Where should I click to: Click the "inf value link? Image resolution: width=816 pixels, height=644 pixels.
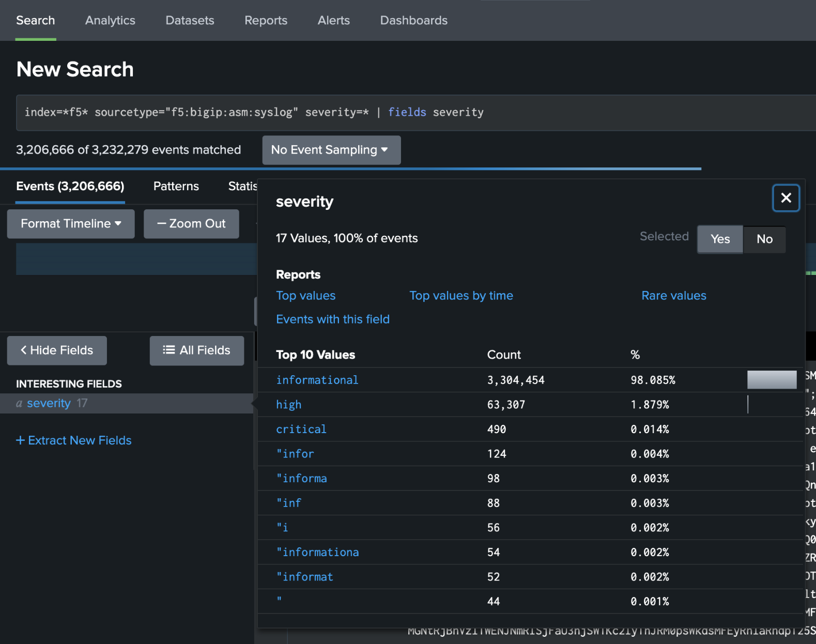point(288,503)
